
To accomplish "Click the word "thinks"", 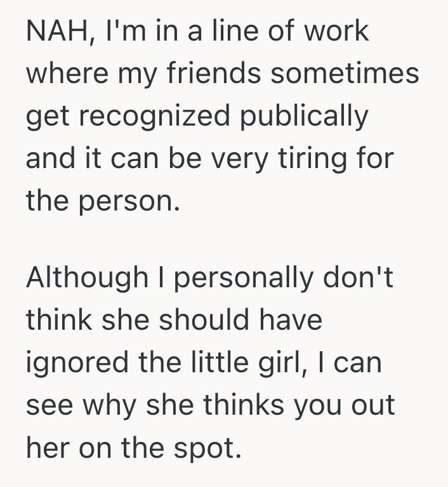I will [x=249, y=406].
